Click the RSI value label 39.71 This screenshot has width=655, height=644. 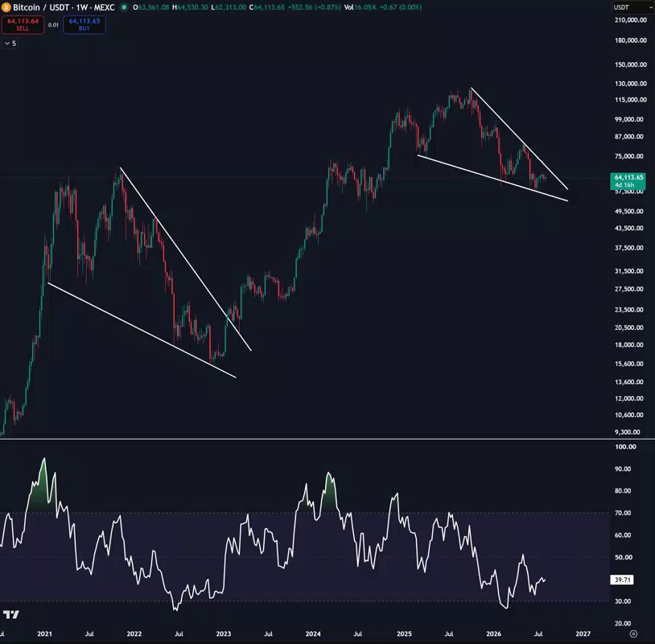622,580
